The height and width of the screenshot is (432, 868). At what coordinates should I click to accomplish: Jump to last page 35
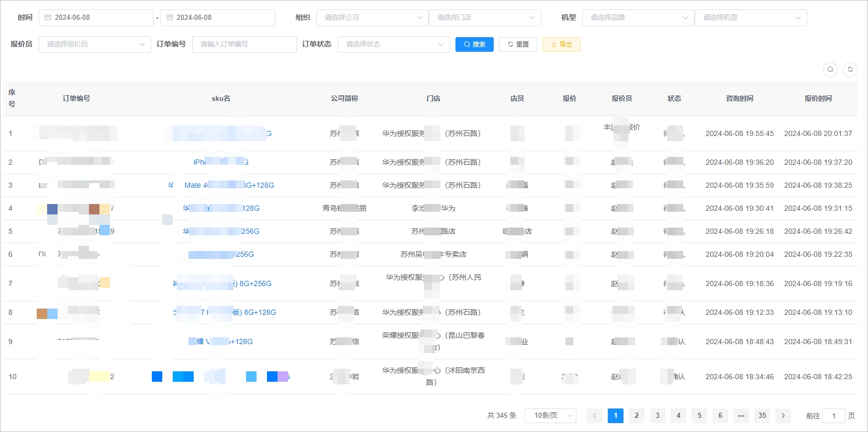(762, 416)
